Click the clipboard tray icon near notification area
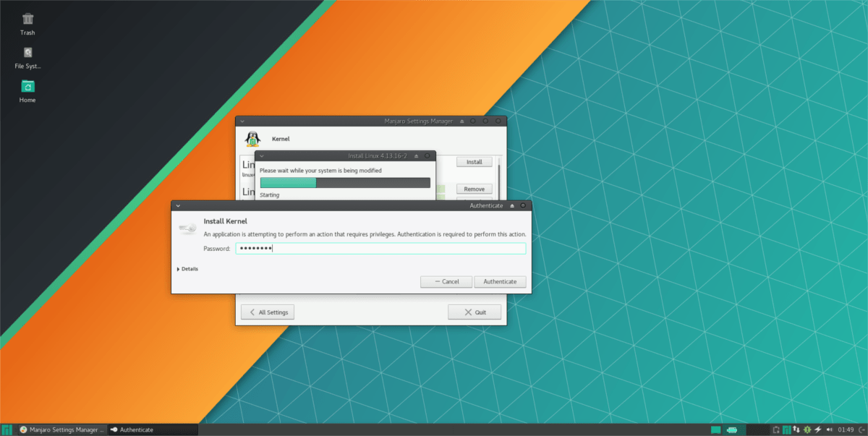Screen dimensions: 868x436 point(776,429)
